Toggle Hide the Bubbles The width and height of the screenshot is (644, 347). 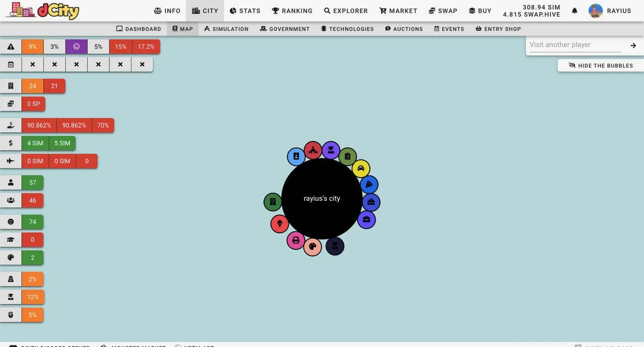601,65
